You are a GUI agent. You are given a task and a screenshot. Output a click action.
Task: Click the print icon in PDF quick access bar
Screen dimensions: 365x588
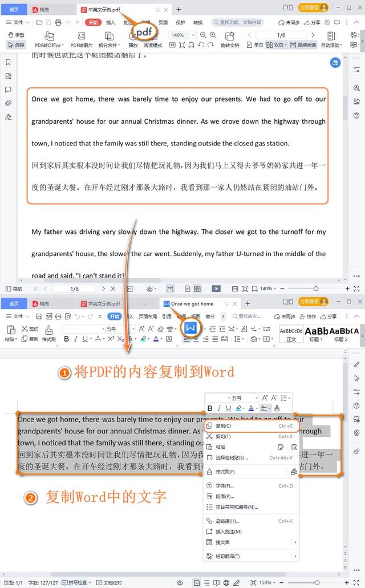[x=58, y=22]
